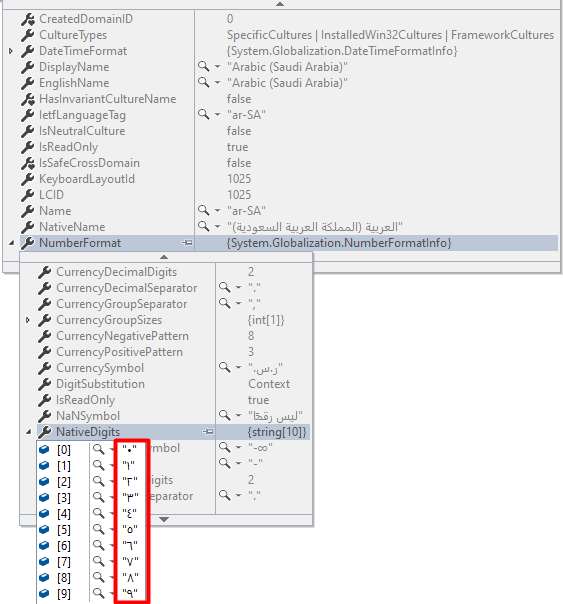Click the blue cube icon of element [9]
Image resolution: width=563 pixels, height=604 pixels.
(44, 593)
